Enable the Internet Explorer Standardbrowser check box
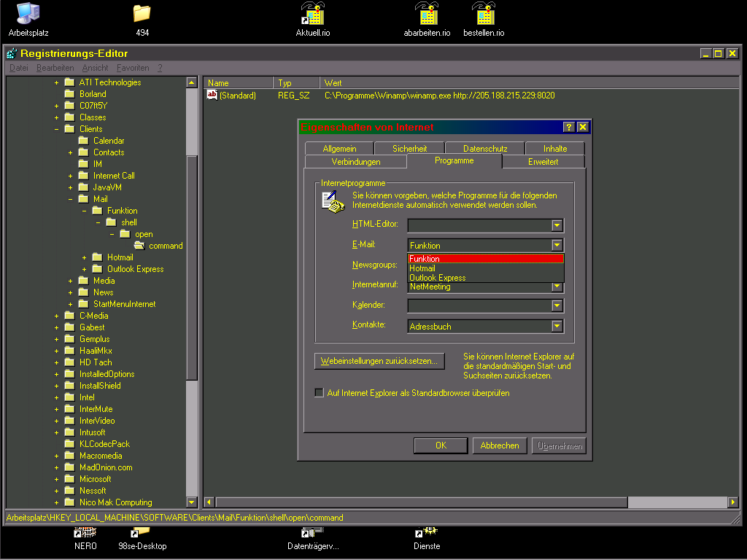Image resolution: width=747 pixels, height=560 pixels. point(319,393)
